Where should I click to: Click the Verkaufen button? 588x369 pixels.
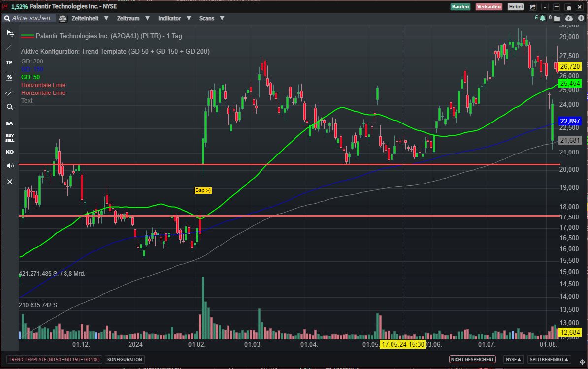(489, 7)
